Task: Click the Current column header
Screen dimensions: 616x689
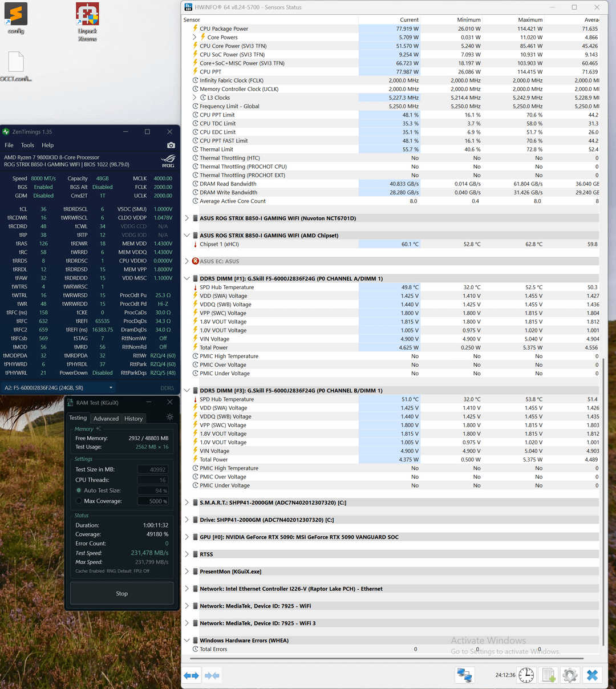Action: [390, 19]
